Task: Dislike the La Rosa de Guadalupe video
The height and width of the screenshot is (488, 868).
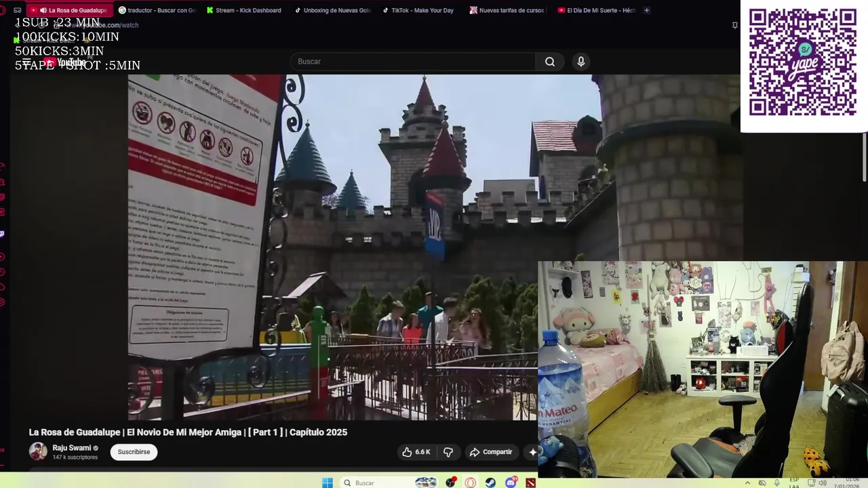Action: click(448, 452)
